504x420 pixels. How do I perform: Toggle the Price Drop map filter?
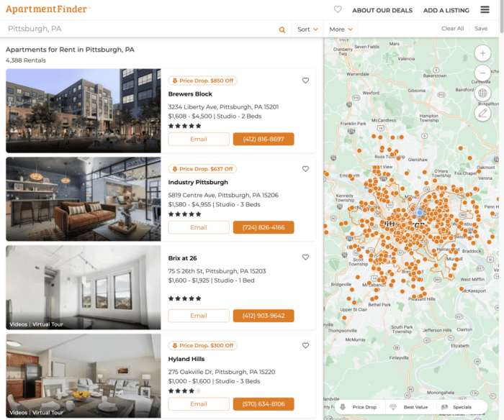(359, 407)
